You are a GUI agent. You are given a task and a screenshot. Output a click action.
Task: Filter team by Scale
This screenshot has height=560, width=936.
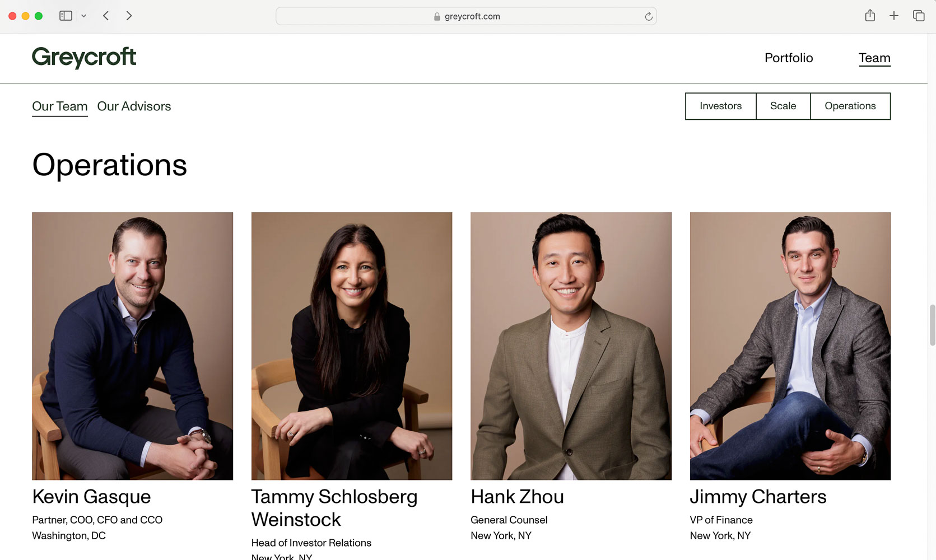click(x=783, y=106)
